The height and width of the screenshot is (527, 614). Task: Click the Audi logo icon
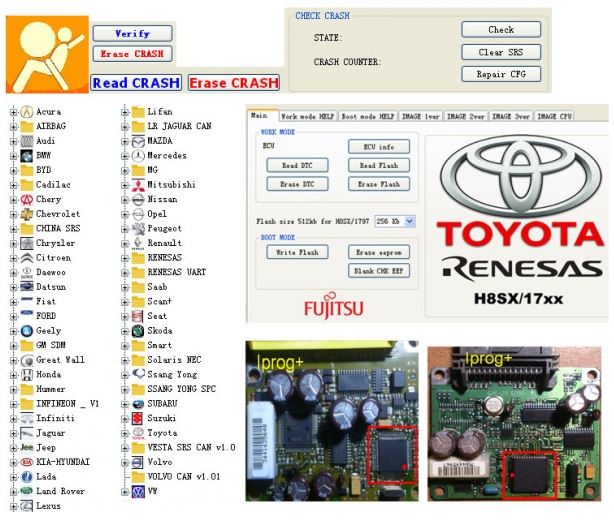pos(28,141)
